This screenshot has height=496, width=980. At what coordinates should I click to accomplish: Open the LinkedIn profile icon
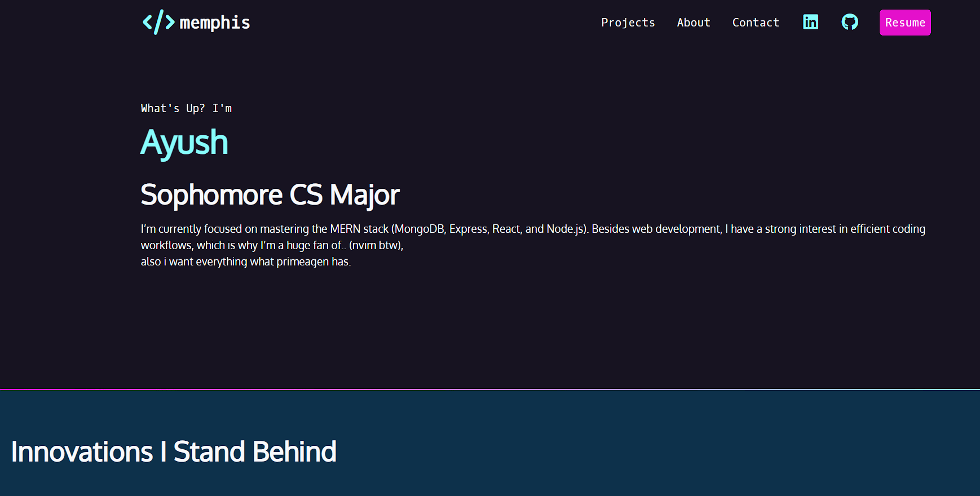click(810, 22)
